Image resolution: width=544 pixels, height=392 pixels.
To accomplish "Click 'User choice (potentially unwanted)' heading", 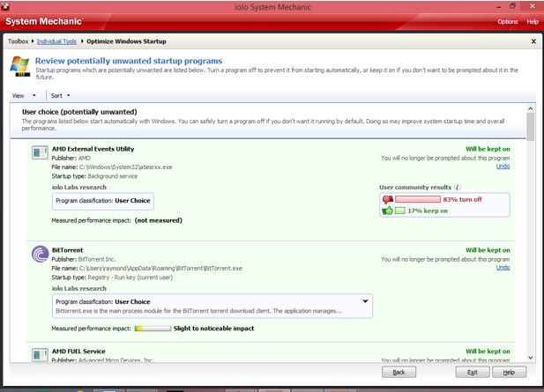I will point(79,112).
